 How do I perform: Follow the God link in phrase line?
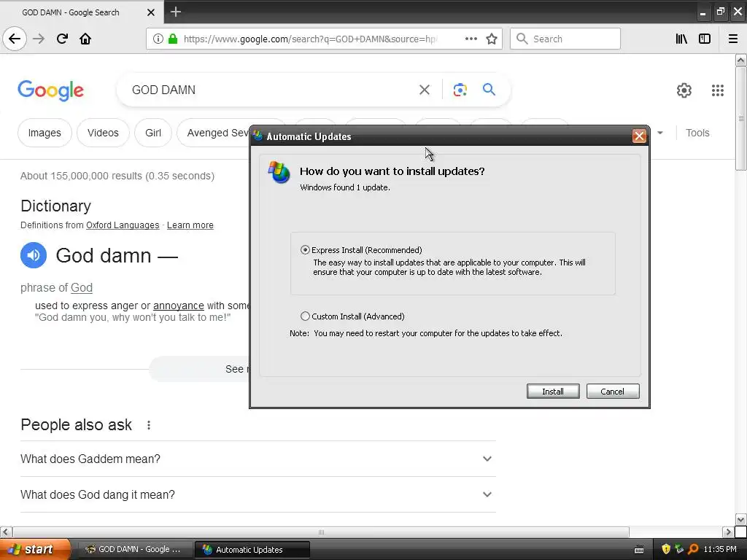82,287
